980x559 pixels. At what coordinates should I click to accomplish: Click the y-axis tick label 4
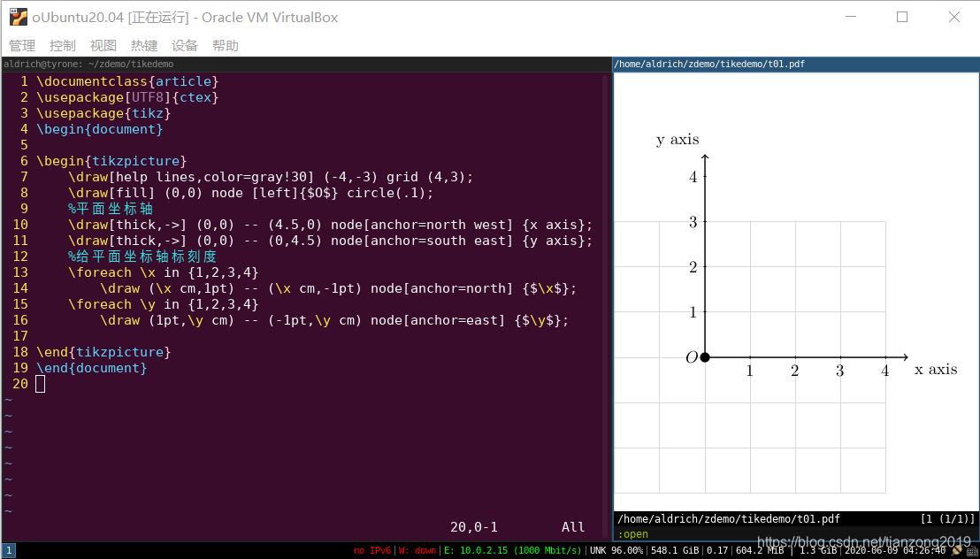point(693,177)
